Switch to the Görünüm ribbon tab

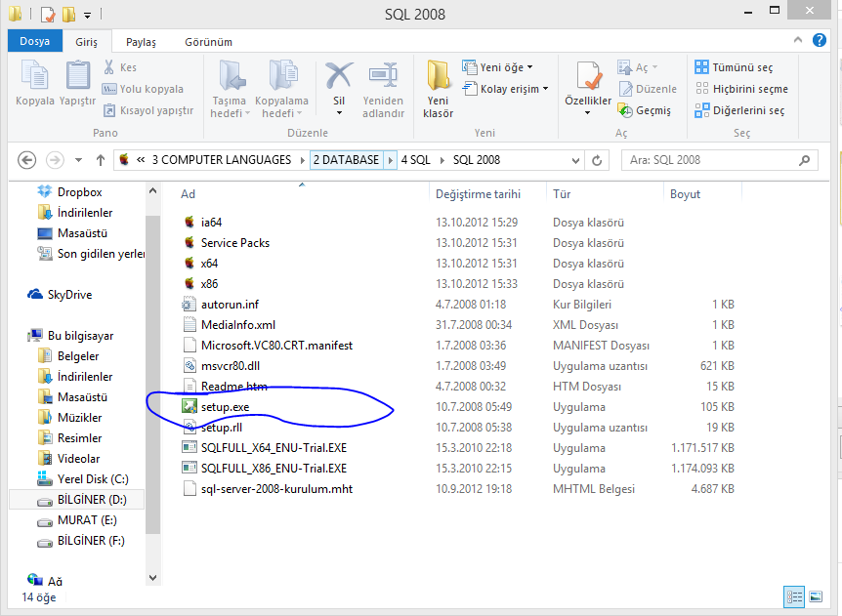coord(208,42)
